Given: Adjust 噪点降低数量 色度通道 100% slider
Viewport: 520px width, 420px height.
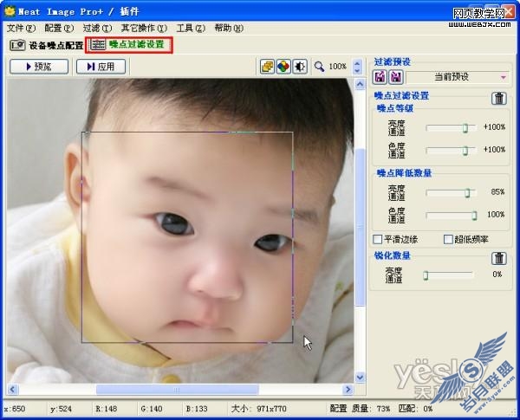Looking at the screenshot, I should [474, 216].
